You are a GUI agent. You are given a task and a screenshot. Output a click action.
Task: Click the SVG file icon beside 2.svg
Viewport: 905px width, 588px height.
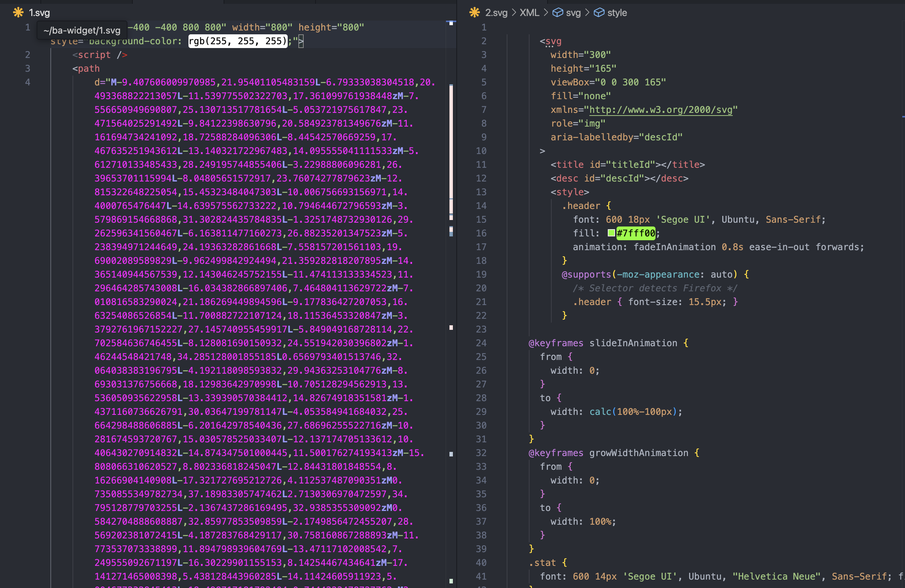pyautogui.click(x=474, y=13)
